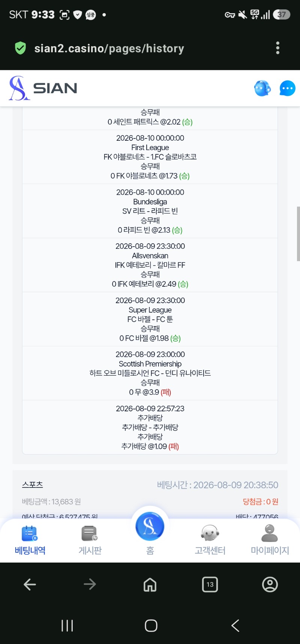
Task: Tap the browser home icon
Action: click(x=150, y=584)
